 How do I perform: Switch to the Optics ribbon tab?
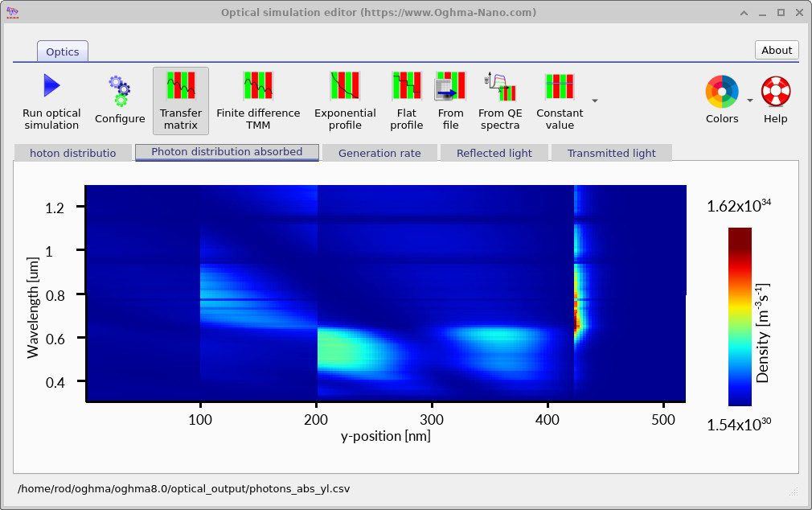(62, 51)
